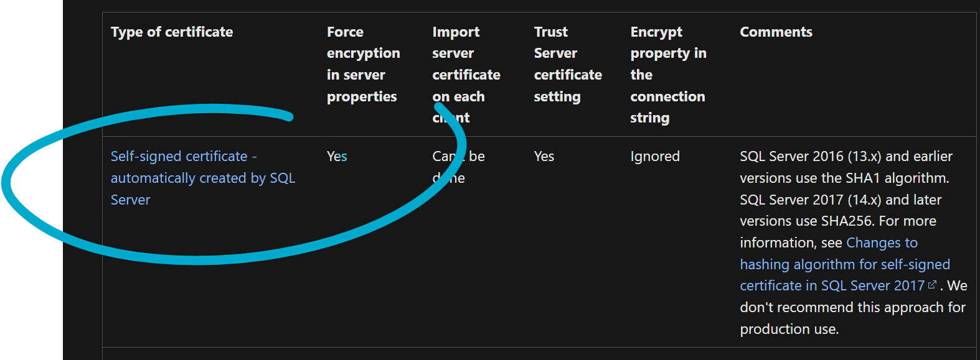This screenshot has height=360, width=980.
Task: Select the 'Yes' cell under Trust Server certificate
Action: pyautogui.click(x=544, y=156)
